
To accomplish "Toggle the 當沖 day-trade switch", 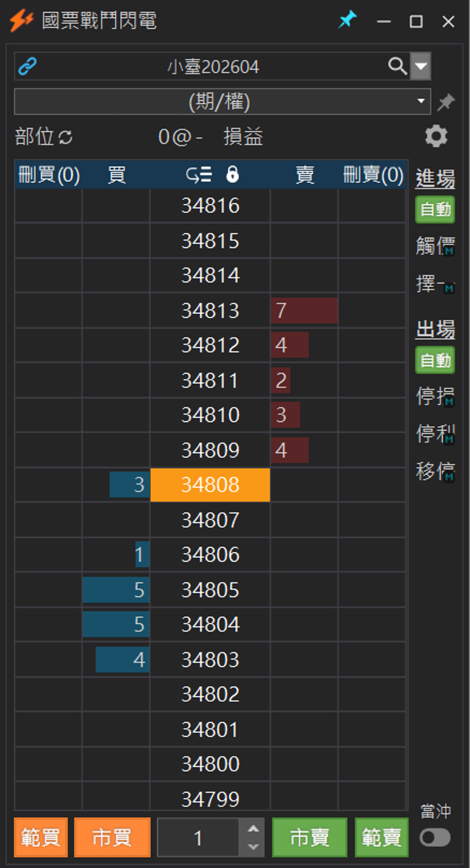I will tap(435, 837).
